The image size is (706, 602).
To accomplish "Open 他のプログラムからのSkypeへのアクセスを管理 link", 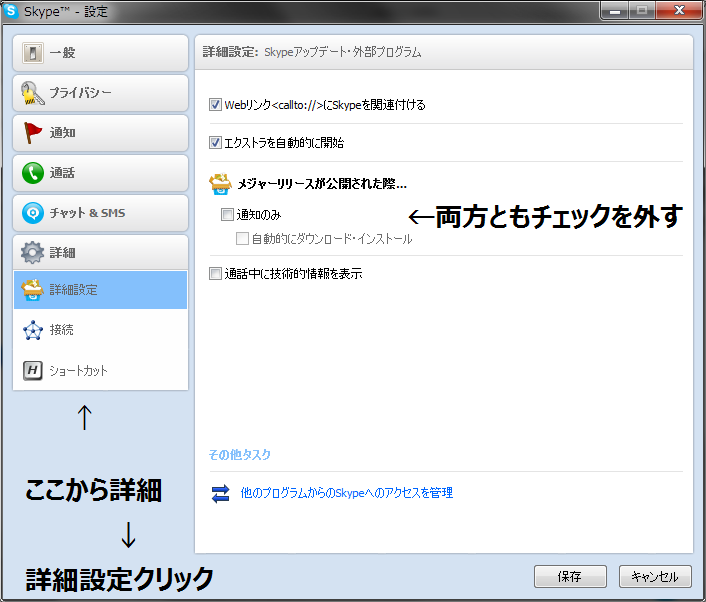I will point(347,493).
